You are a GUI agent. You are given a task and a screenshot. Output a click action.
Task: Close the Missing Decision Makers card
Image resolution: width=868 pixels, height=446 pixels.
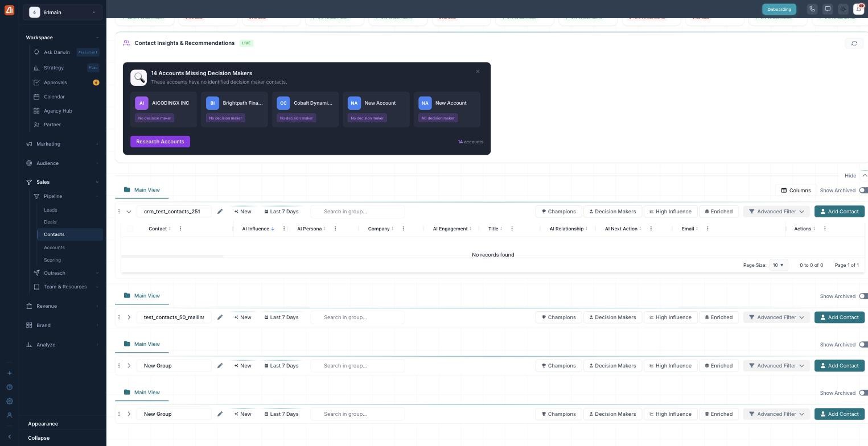[478, 72]
